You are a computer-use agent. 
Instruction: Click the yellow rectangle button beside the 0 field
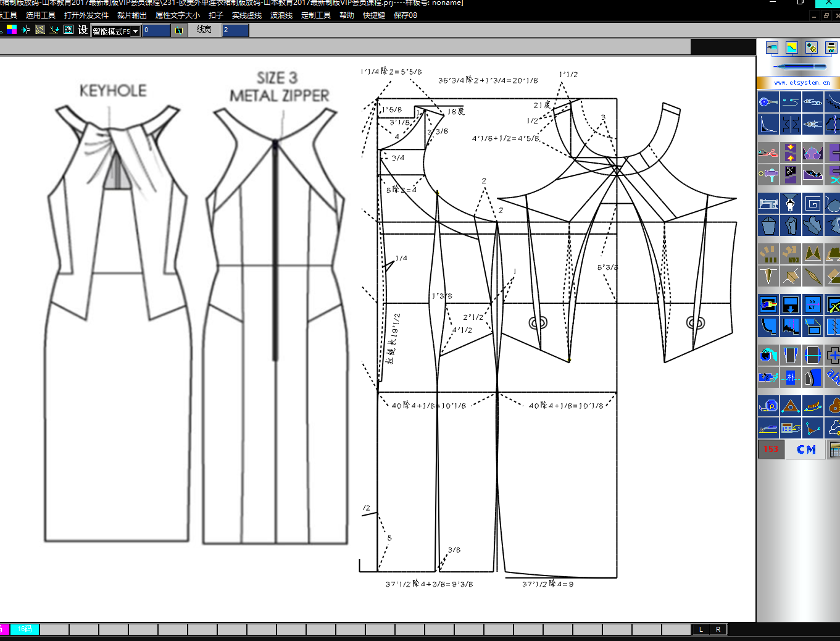coord(179,30)
